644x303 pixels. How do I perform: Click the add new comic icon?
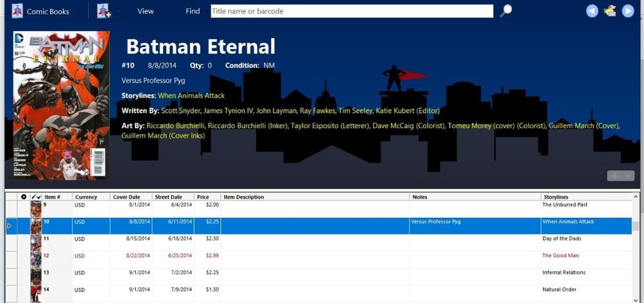(104, 11)
